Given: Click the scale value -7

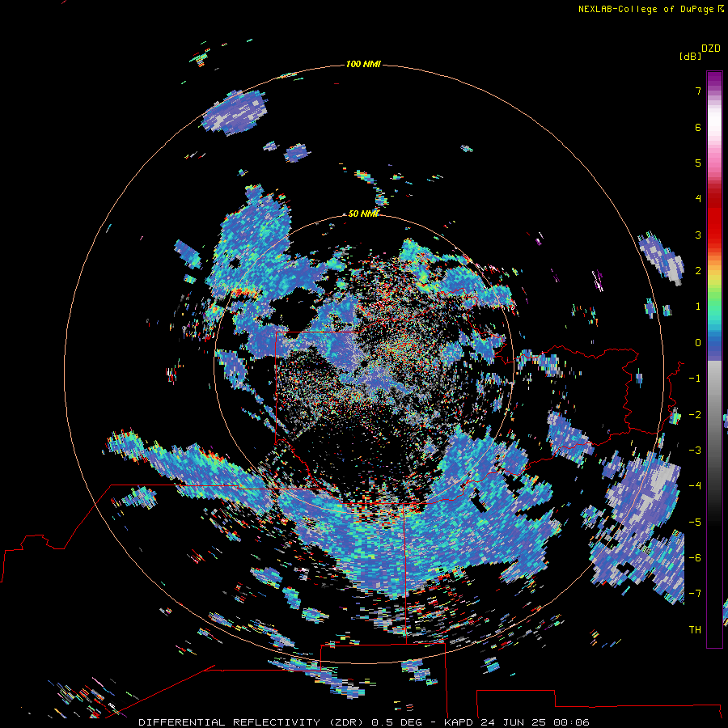Looking at the screenshot, I should point(695,594).
